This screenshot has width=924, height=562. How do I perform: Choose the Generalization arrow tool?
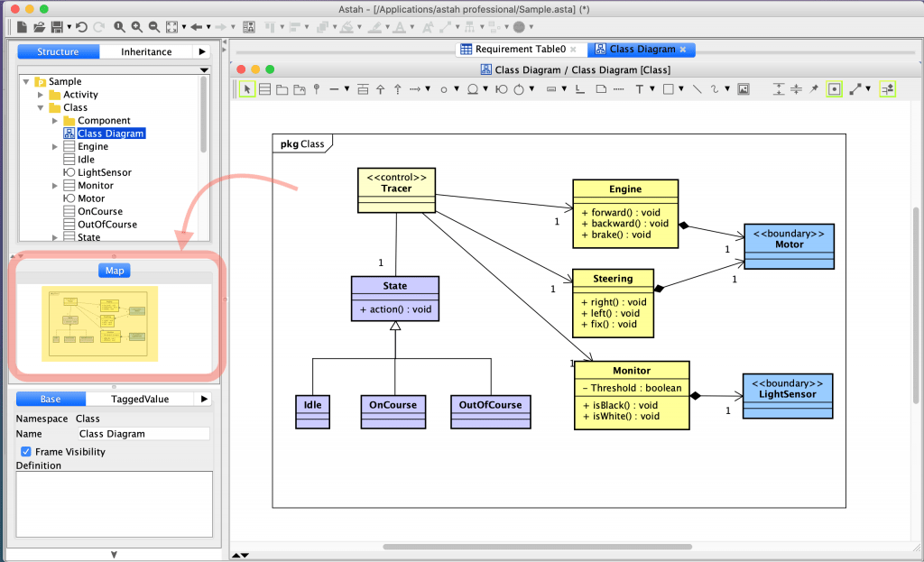point(379,88)
